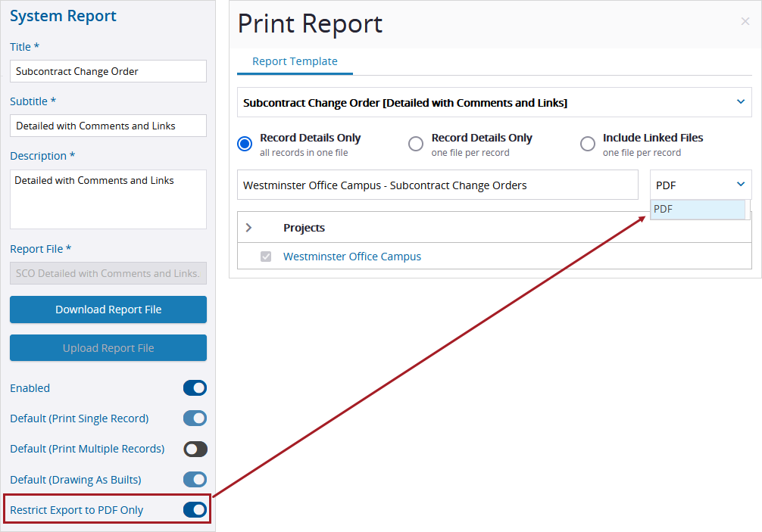Expand the Projects section chevron
The height and width of the screenshot is (532, 762).
click(248, 228)
